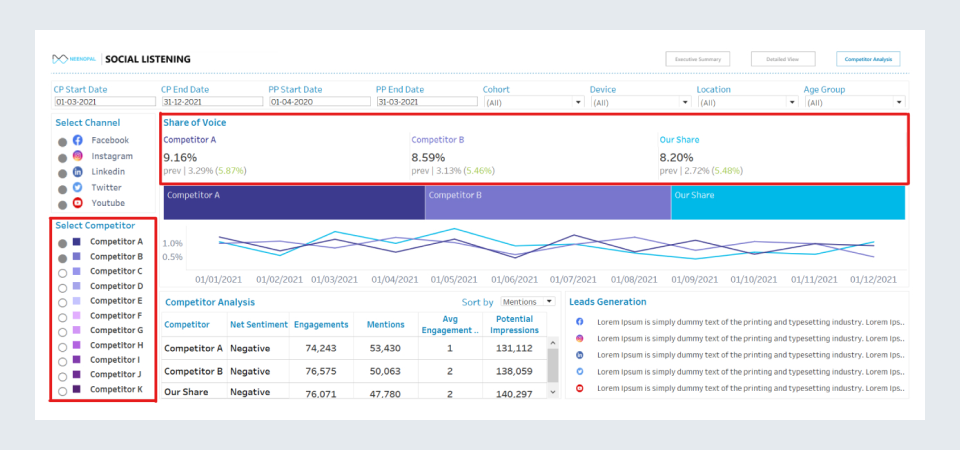The height and width of the screenshot is (450, 960).
Task: Click Instagram icon in Leads Generation list
Action: pos(580,339)
